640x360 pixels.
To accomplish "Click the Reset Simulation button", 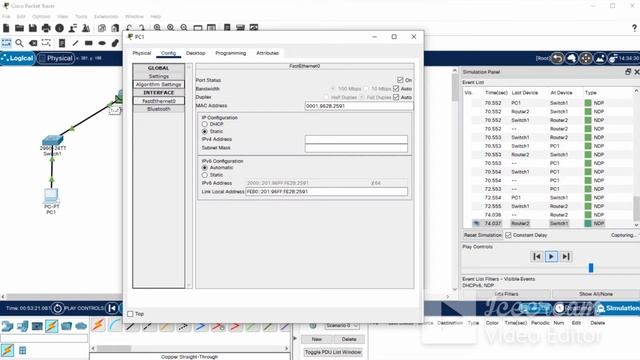I will coord(482,235).
